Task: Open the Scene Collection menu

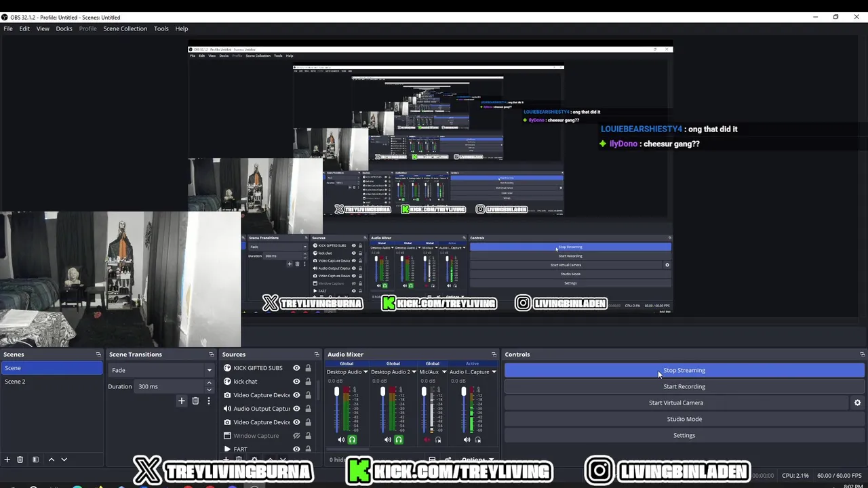Action: (125, 28)
